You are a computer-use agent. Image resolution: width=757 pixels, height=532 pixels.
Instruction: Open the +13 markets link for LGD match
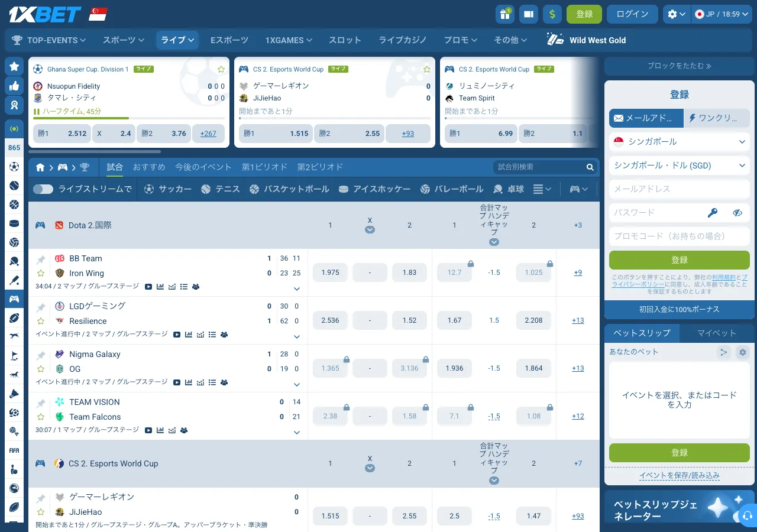[x=578, y=320]
